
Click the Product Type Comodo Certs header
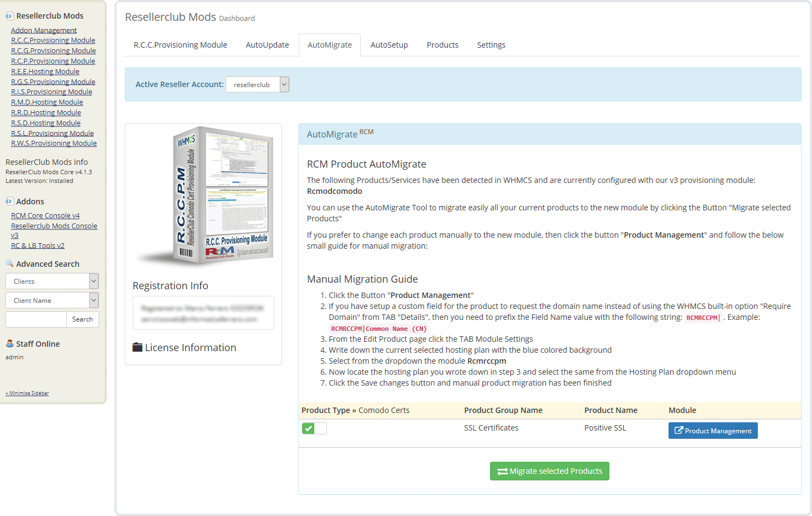tap(355, 410)
